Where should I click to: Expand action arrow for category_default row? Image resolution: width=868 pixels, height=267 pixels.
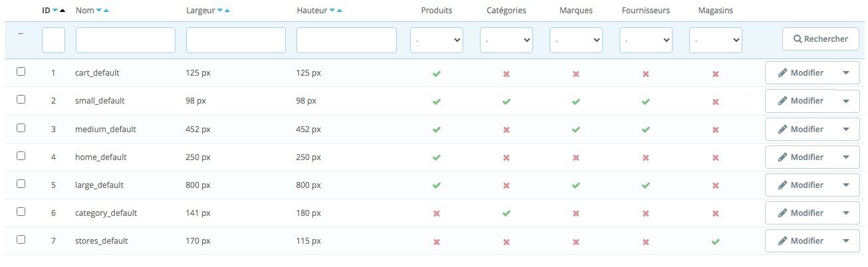click(846, 213)
